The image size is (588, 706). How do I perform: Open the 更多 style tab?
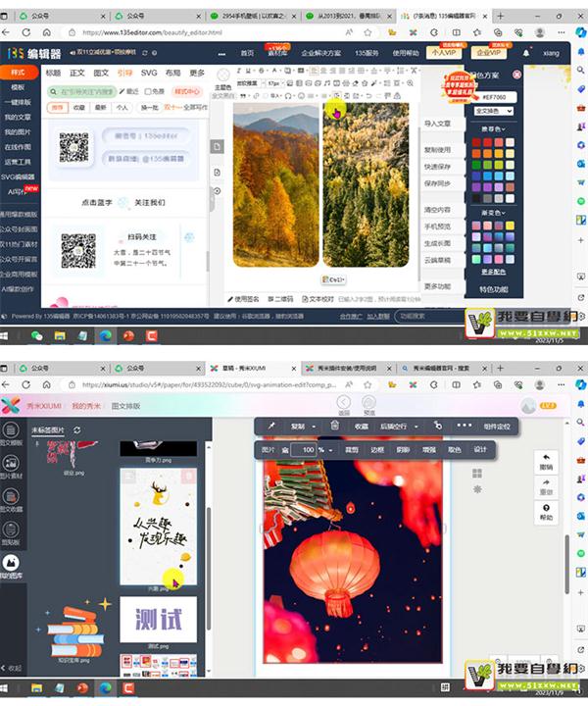[197, 73]
